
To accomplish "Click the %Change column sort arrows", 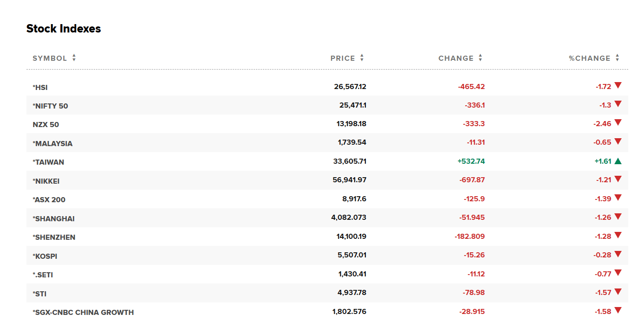I will (617, 58).
